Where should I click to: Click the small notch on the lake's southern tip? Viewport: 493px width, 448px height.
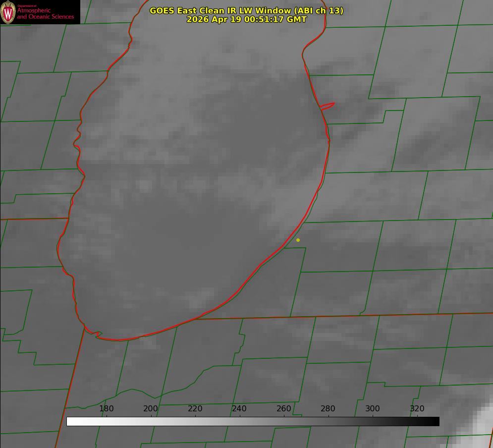98,334
